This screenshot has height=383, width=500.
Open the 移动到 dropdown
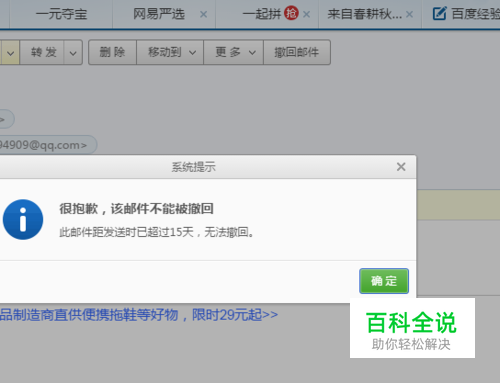coord(170,52)
